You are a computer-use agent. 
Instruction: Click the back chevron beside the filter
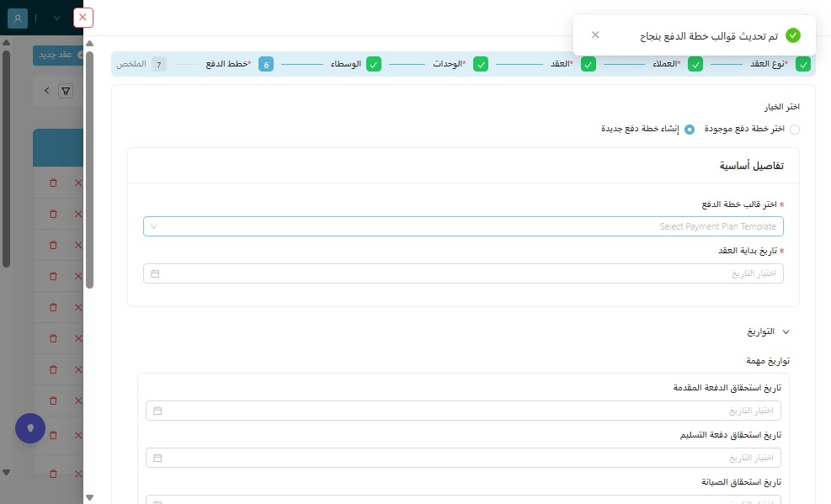click(x=46, y=91)
